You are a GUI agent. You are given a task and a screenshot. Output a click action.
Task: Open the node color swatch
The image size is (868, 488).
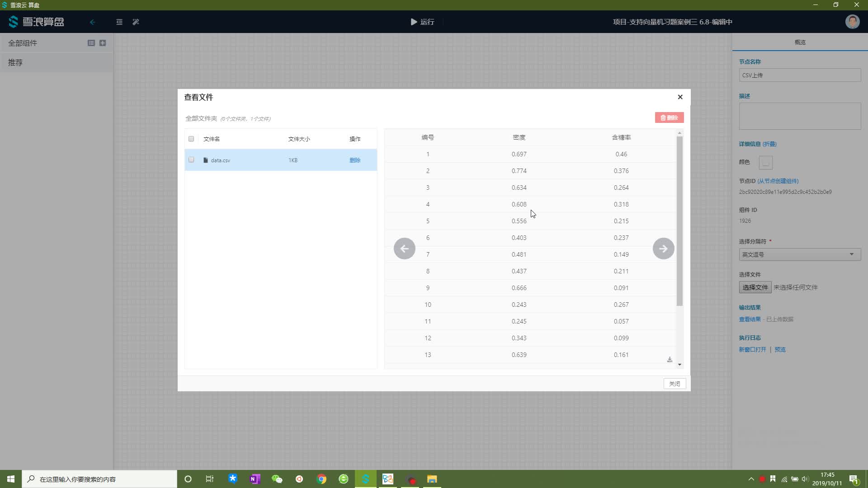point(765,162)
